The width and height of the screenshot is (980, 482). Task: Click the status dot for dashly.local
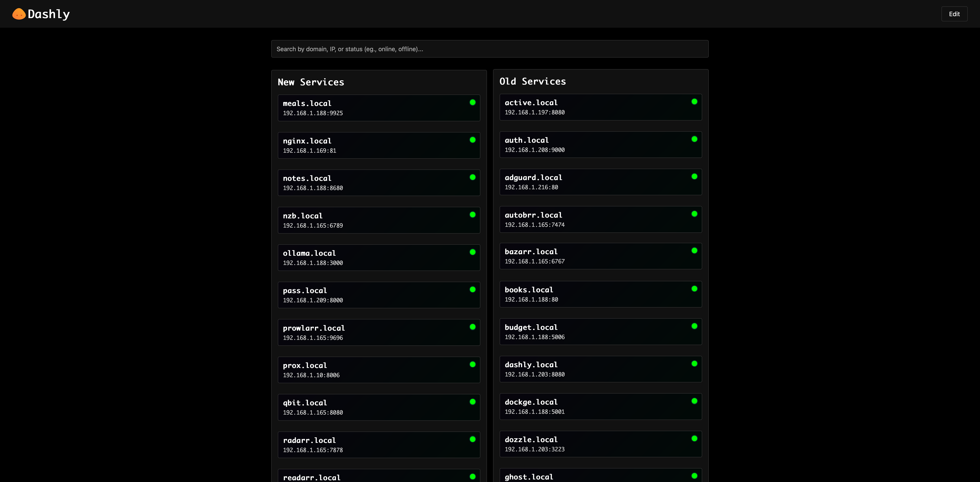694,364
